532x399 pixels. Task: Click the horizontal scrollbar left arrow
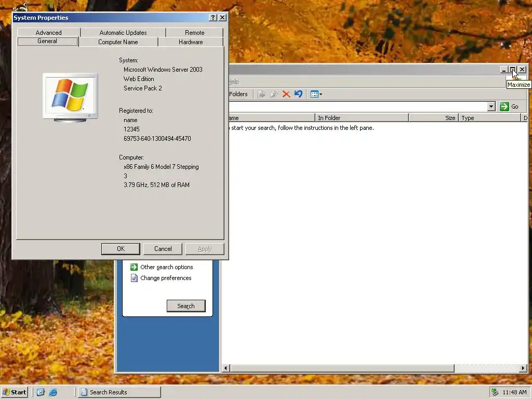pyautogui.click(x=226, y=368)
